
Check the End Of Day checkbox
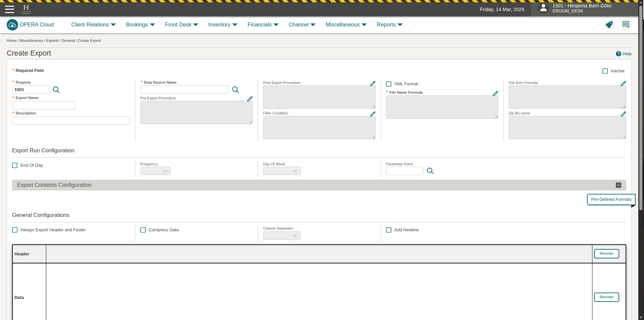coord(15,165)
